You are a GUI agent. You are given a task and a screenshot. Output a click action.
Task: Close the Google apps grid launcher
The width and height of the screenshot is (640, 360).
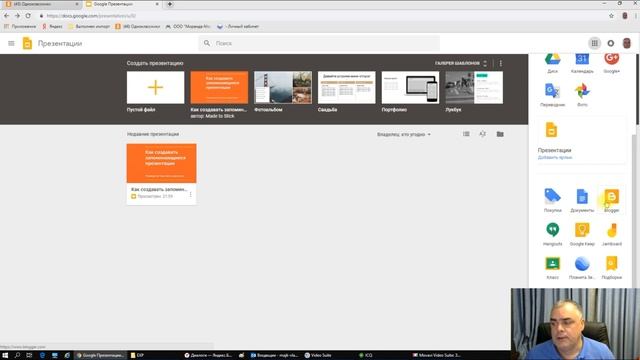click(594, 43)
